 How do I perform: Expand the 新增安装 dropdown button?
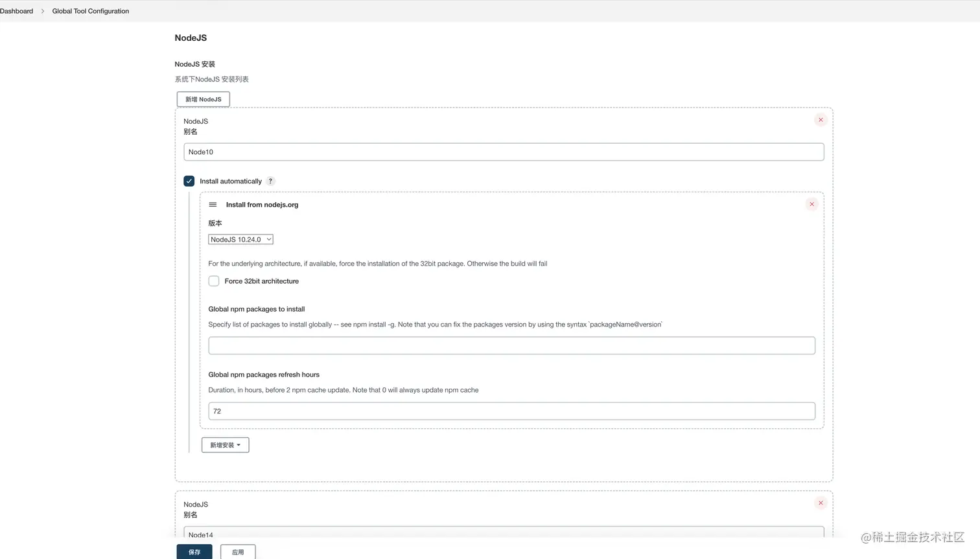click(x=225, y=445)
